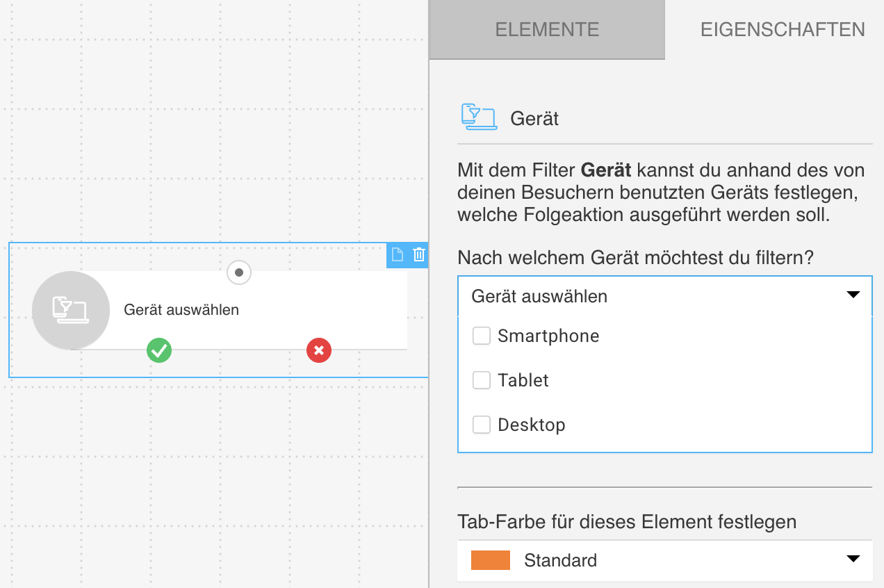
Task: Select the Desktop checkbox
Action: 482,424
